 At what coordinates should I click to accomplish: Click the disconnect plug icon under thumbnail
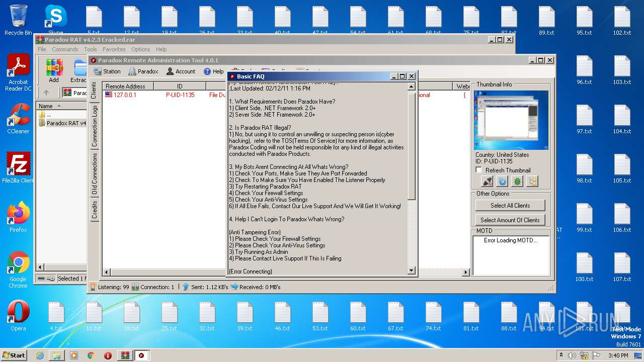(487, 182)
